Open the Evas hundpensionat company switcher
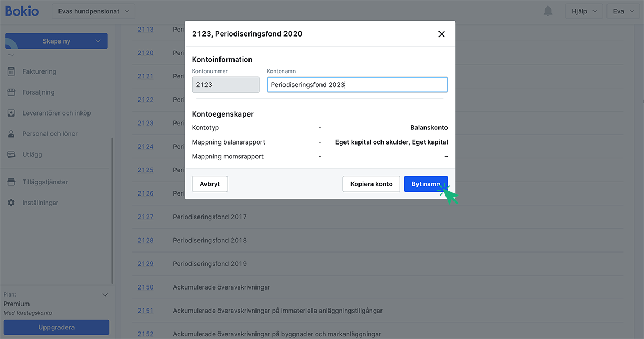644x339 pixels. click(93, 10)
